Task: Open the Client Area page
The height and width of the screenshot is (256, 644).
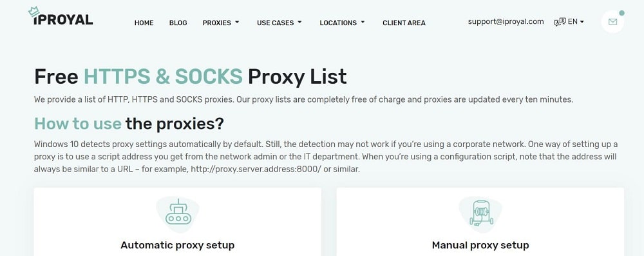Action: [404, 23]
